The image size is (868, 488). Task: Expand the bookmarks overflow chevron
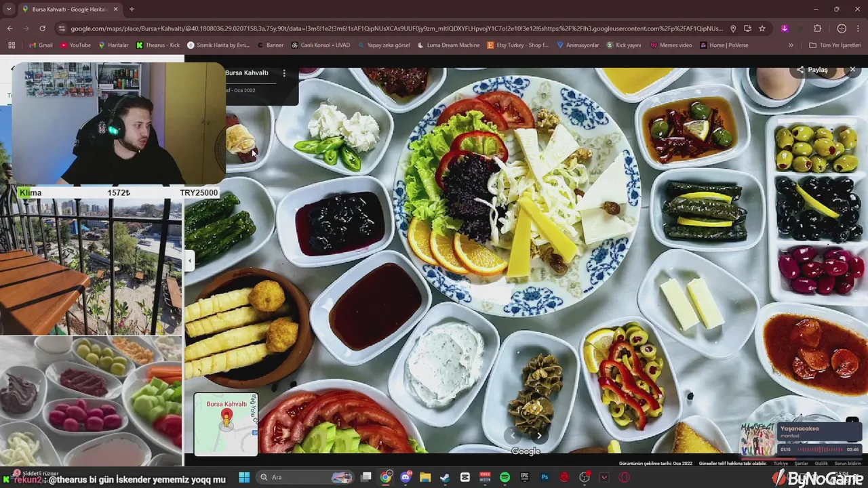click(x=791, y=45)
